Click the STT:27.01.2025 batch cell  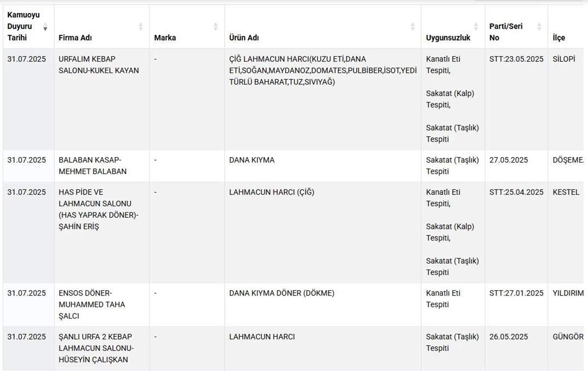tap(516, 293)
